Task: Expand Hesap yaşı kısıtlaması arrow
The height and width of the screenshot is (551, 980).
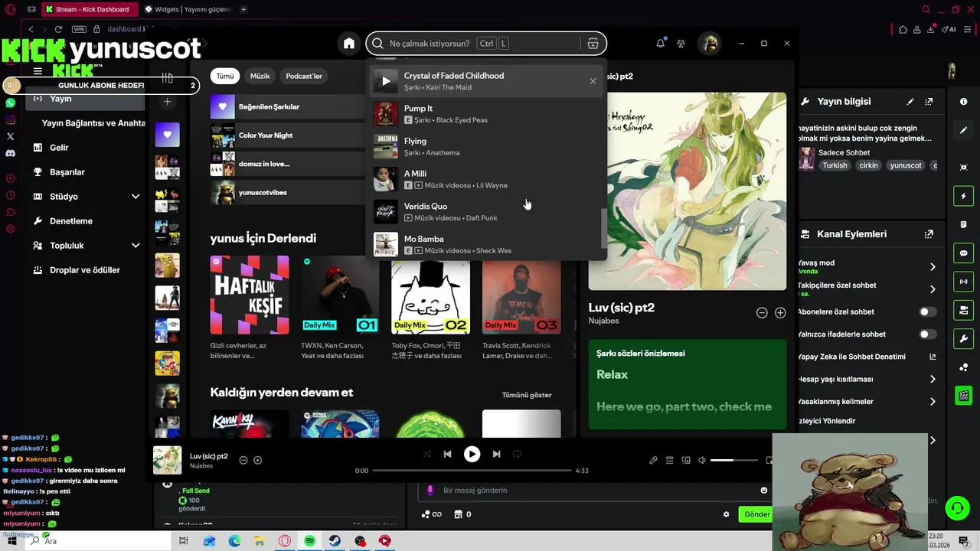Action: (933, 379)
